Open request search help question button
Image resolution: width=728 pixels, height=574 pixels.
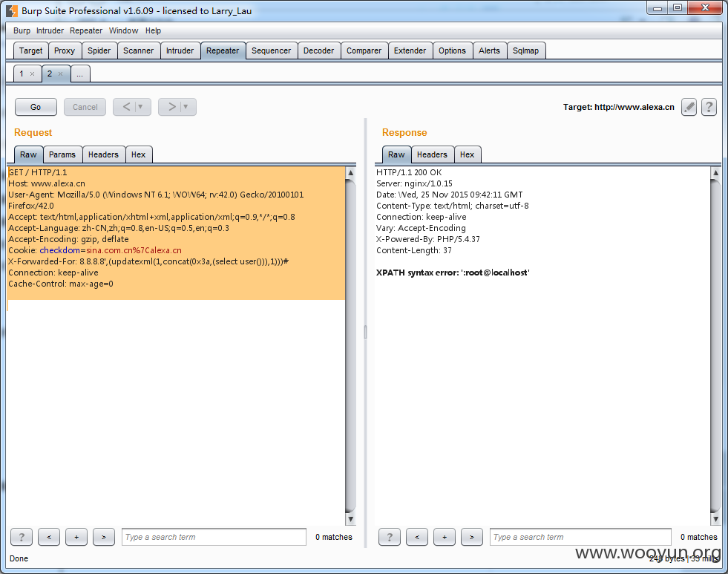point(22,537)
